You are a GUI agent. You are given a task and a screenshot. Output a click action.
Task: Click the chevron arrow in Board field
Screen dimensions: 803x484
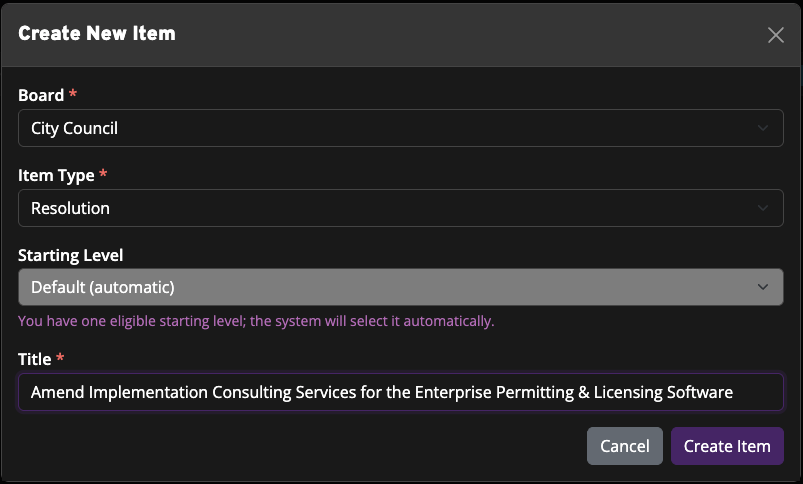763,128
